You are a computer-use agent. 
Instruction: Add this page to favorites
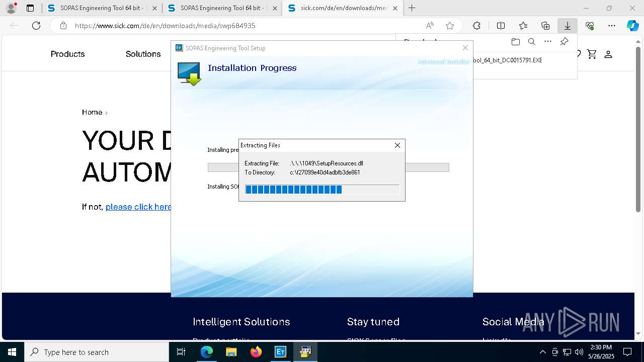click(450, 26)
